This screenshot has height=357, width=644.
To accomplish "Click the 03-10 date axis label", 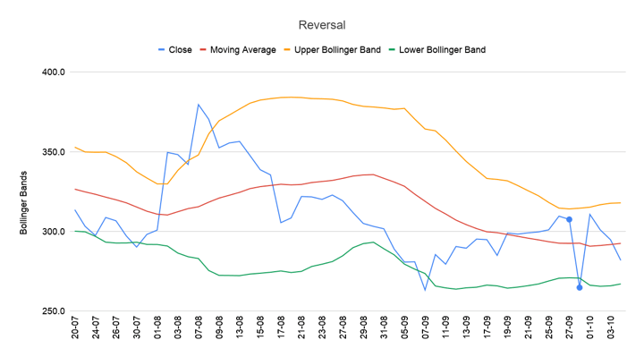I will click(x=611, y=327).
